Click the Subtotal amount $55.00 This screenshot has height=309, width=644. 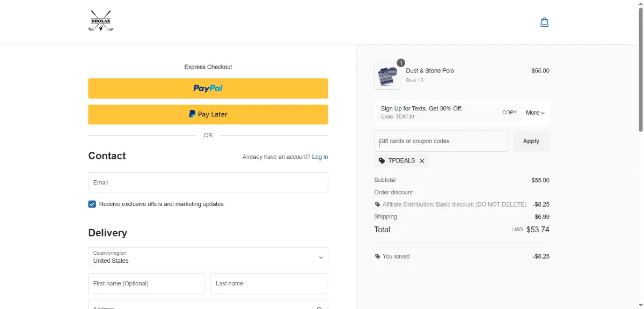(540, 180)
